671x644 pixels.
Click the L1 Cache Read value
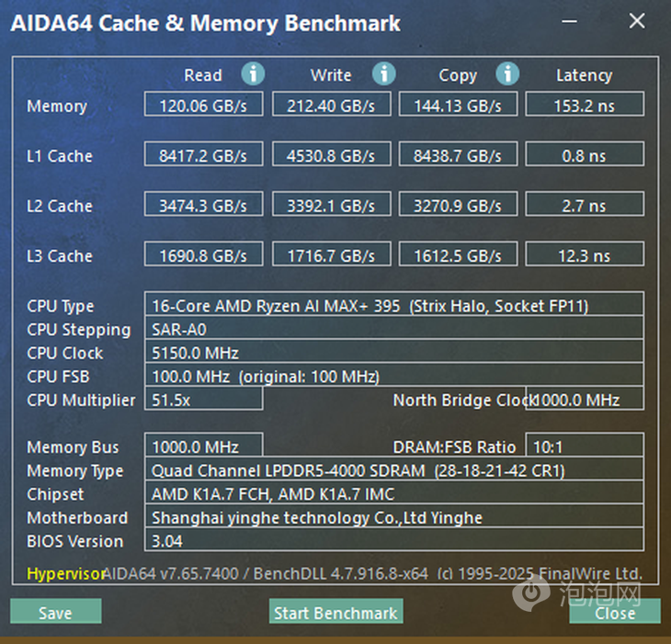click(204, 155)
